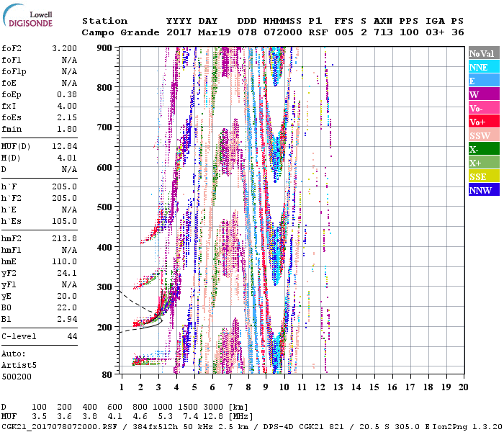504x432 pixels.
Task: Click the 20 MHz frequency axis label
Action: [x=463, y=387]
